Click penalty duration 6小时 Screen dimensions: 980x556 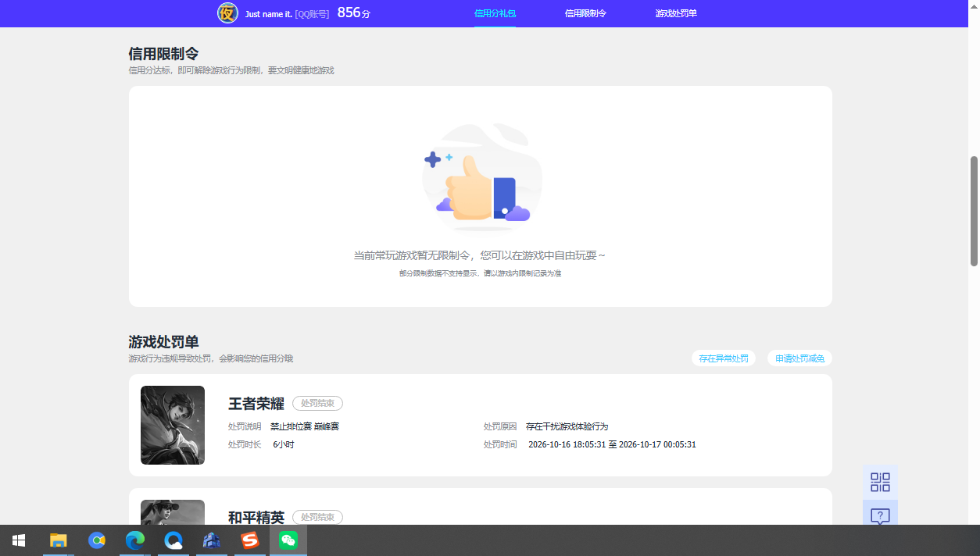[284, 444]
